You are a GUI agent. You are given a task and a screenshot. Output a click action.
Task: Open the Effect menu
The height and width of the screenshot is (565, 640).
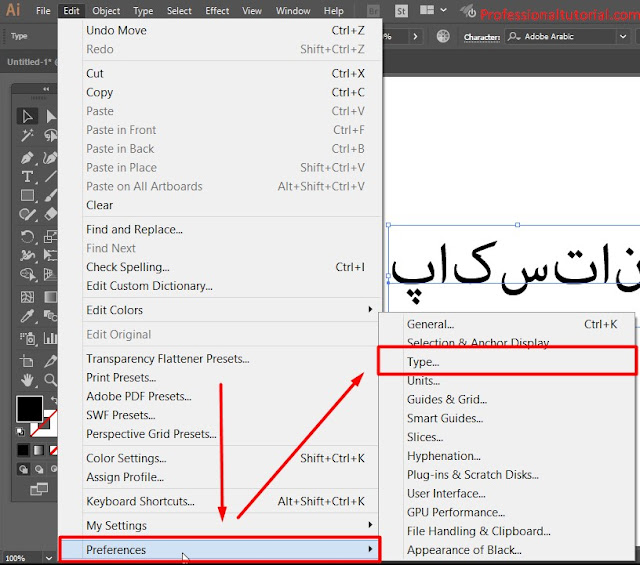click(x=217, y=11)
